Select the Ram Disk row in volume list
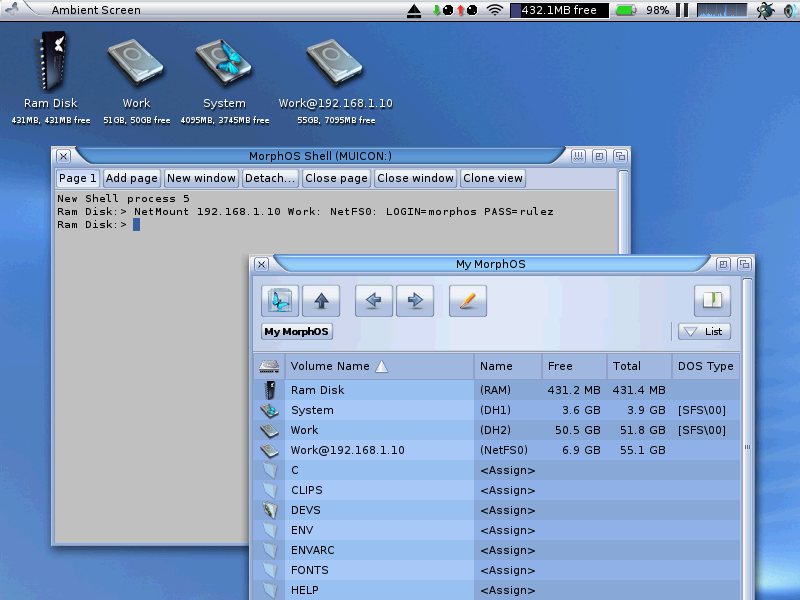Screen dimensions: 800x600 (x=496, y=390)
